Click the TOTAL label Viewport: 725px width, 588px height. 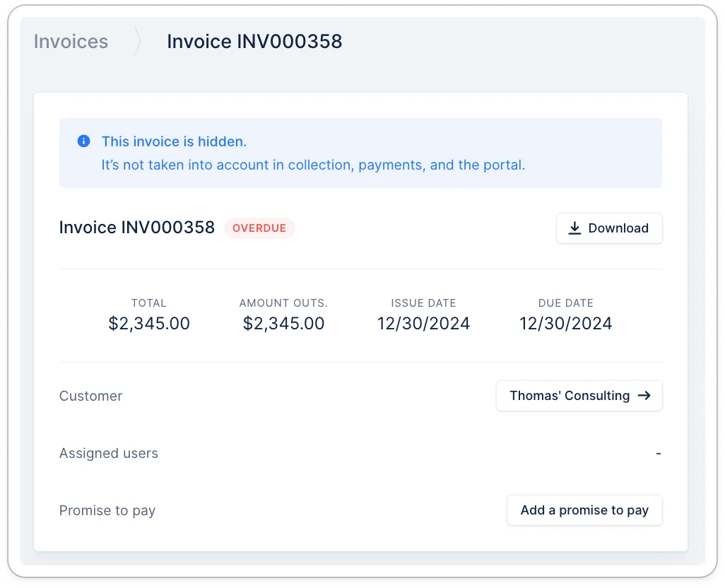pyautogui.click(x=149, y=302)
